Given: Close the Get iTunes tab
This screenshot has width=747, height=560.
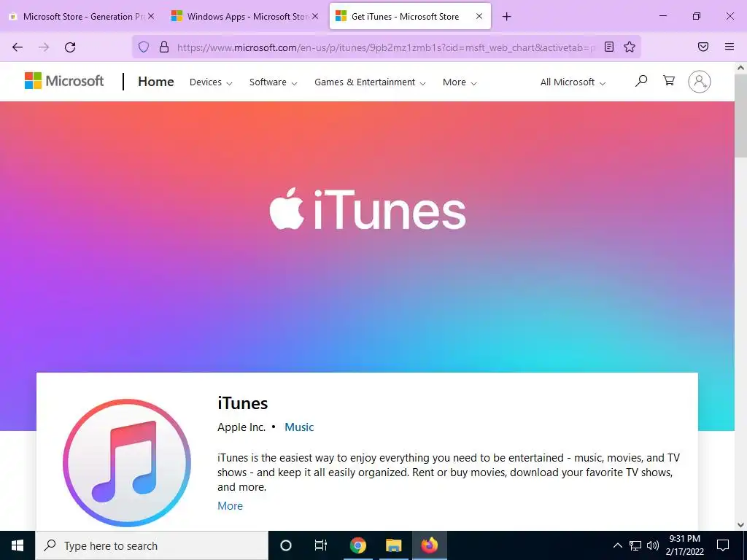Looking at the screenshot, I should (479, 16).
